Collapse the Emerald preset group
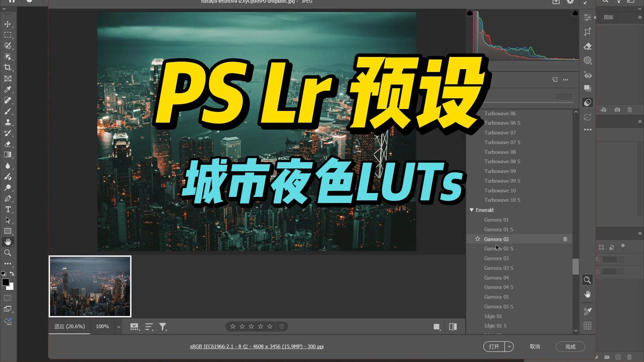Viewport: 644px width, 362px height. 472,210
